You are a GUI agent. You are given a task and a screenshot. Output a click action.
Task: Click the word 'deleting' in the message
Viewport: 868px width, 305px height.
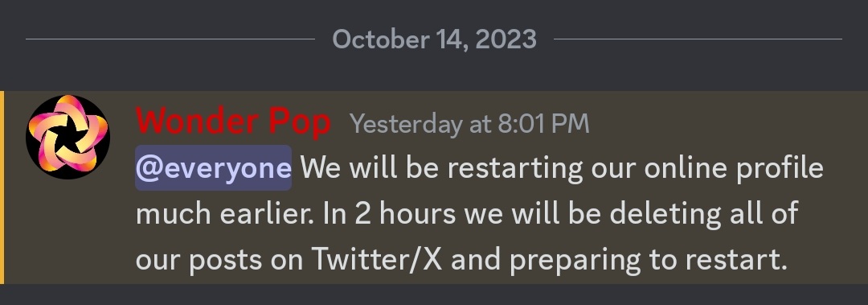click(x=665, y=215)
